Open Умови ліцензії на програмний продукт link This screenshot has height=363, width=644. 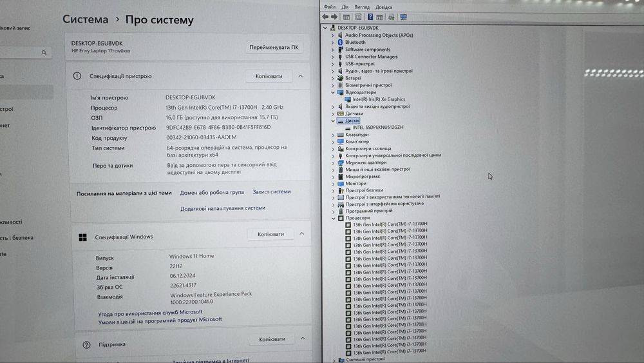pyautogui.click(x=160, y=320)
